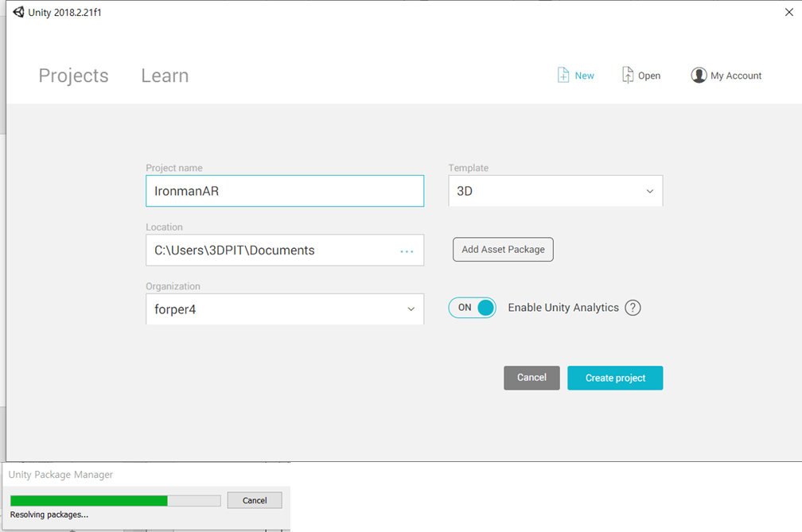Screen dimensions: 802x532
Task: Expand the Organization forper4 dropdown
Action: (x=285, y=309)
